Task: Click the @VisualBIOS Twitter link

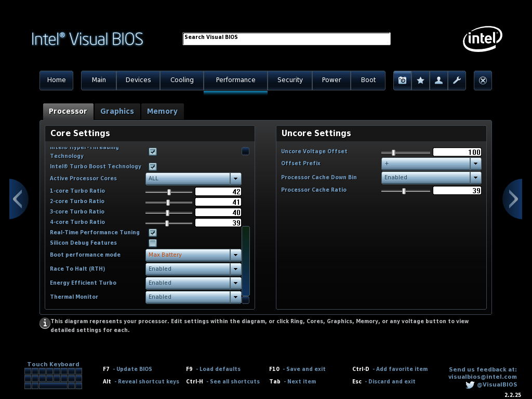Action: (x=497, y=385)
